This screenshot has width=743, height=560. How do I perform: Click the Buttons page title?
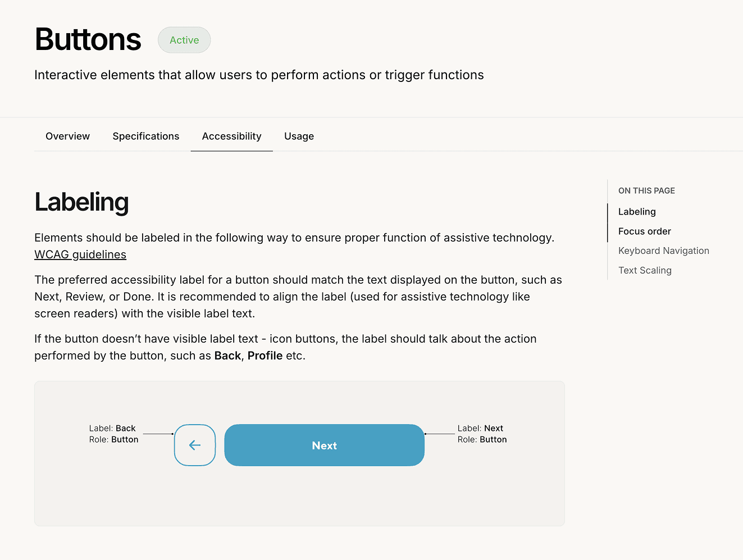click(x=88, y=39)
